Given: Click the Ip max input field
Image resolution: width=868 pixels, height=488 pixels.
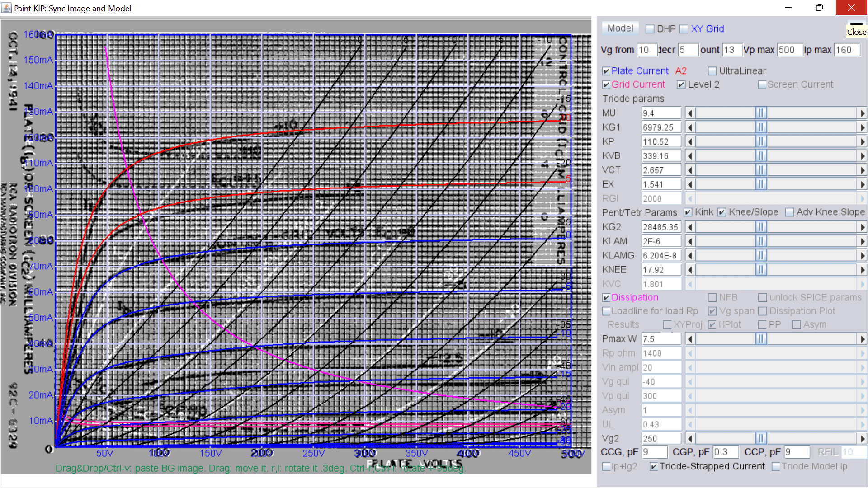Looking at the screenshot, I should (847, 50).
